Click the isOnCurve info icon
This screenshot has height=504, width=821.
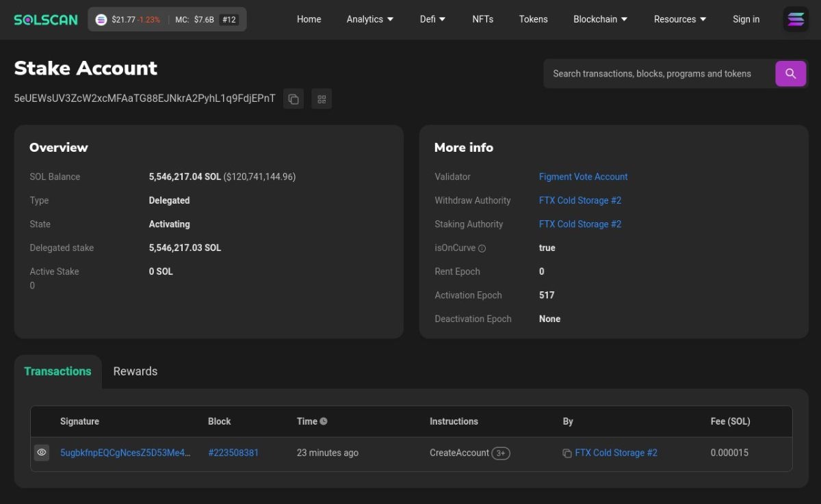tap(482, 248)
